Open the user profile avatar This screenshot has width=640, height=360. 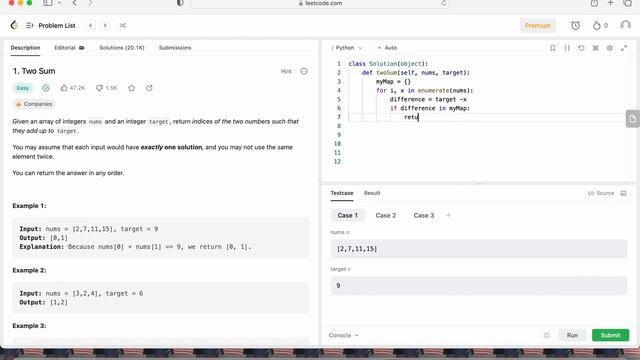625,25
